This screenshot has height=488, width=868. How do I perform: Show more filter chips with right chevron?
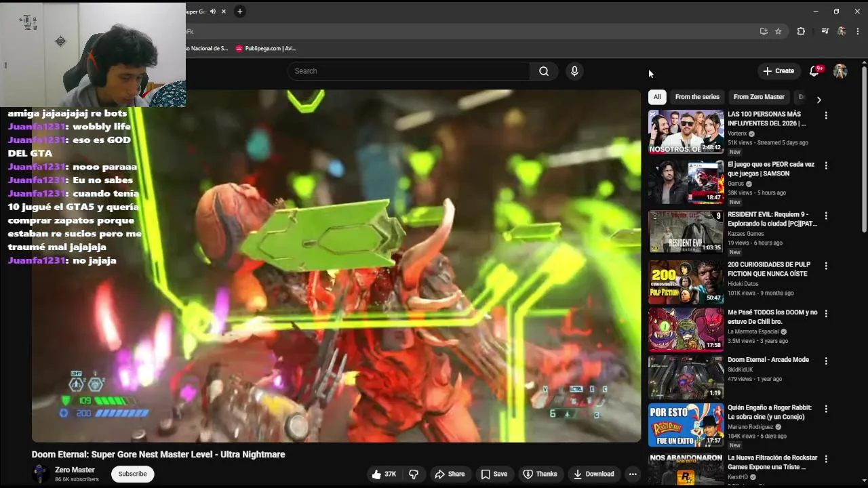[x=818, y=100]
